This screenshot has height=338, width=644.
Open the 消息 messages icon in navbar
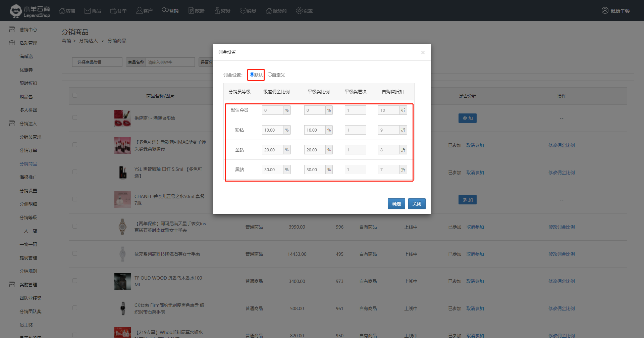243,11
